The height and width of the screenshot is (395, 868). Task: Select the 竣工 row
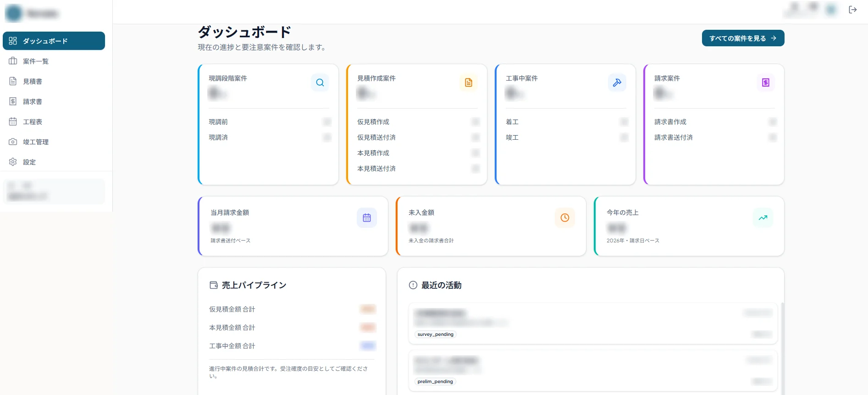567,137
